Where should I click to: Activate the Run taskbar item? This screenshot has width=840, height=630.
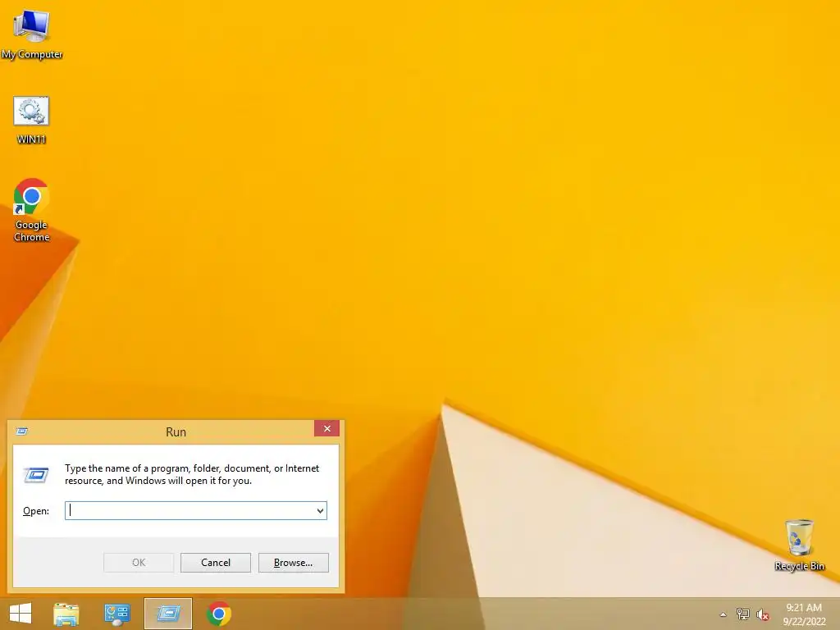coord(168,614)
